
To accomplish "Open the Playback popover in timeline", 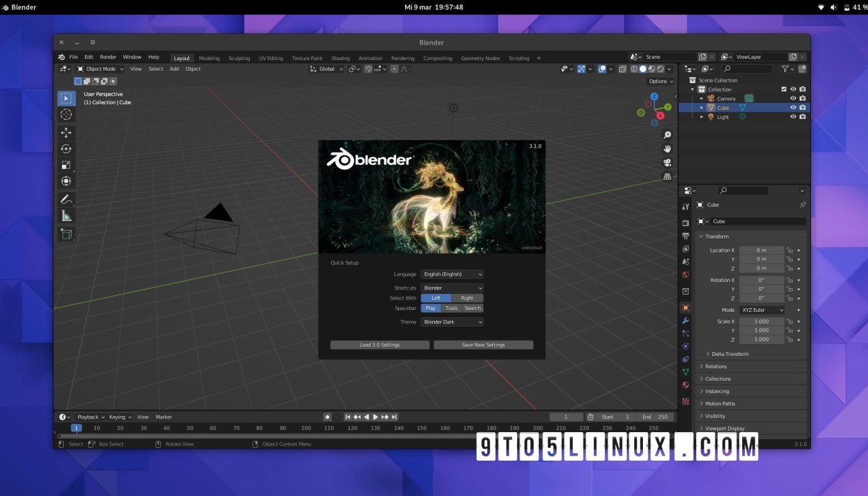I will click(x=91, y=417).
